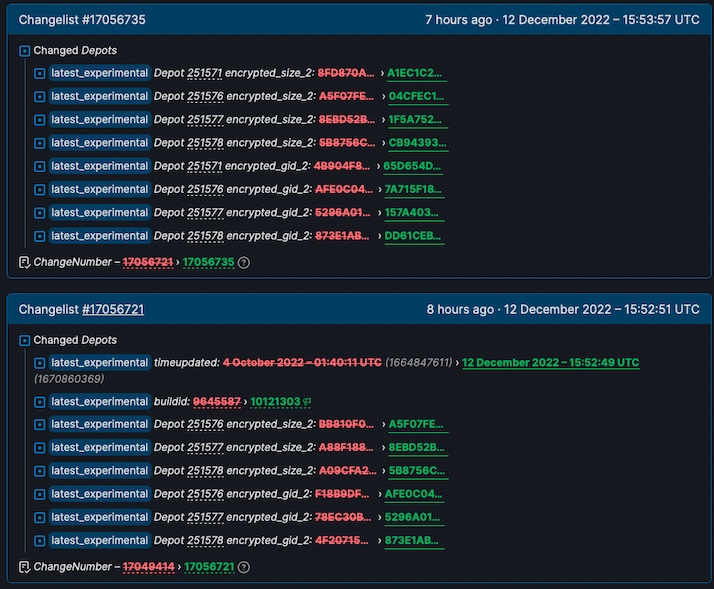This screenshot has height=589, width=714.
Task: Click latest_experimental tag on the buildid row
Action: point(99,402)
